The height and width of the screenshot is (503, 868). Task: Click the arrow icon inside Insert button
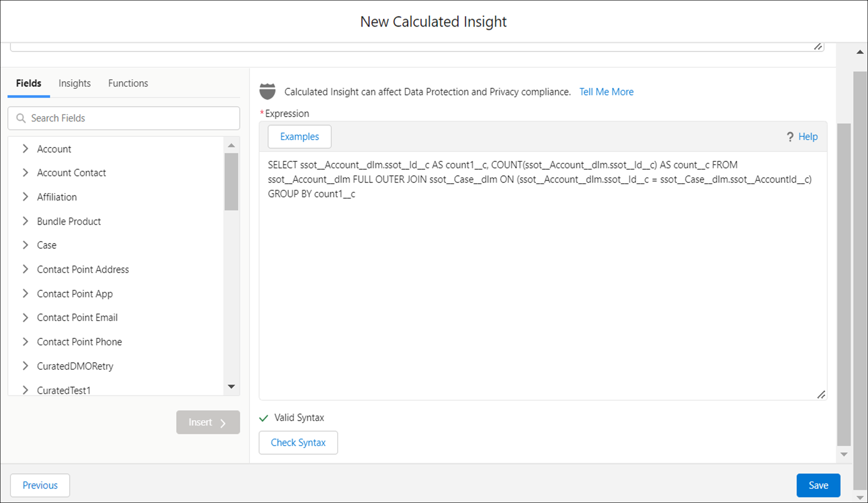click(223, 422)
